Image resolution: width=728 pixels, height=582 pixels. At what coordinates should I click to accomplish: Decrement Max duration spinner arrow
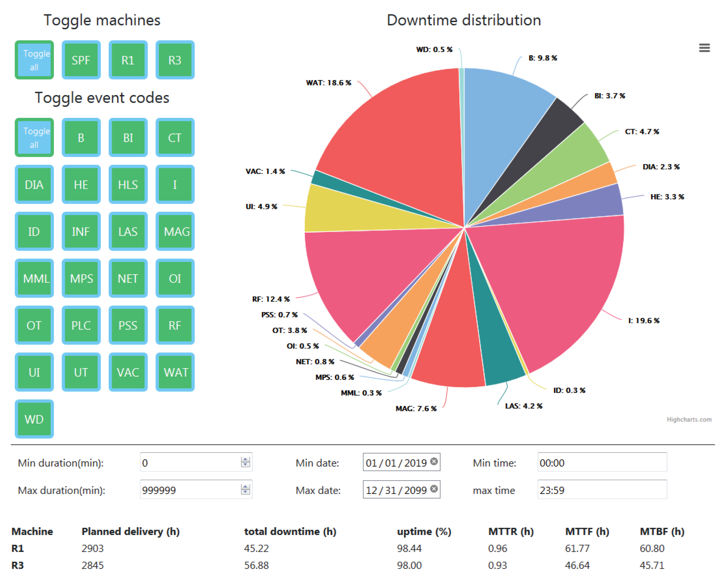pyautogui.click(x=245, y=492)
